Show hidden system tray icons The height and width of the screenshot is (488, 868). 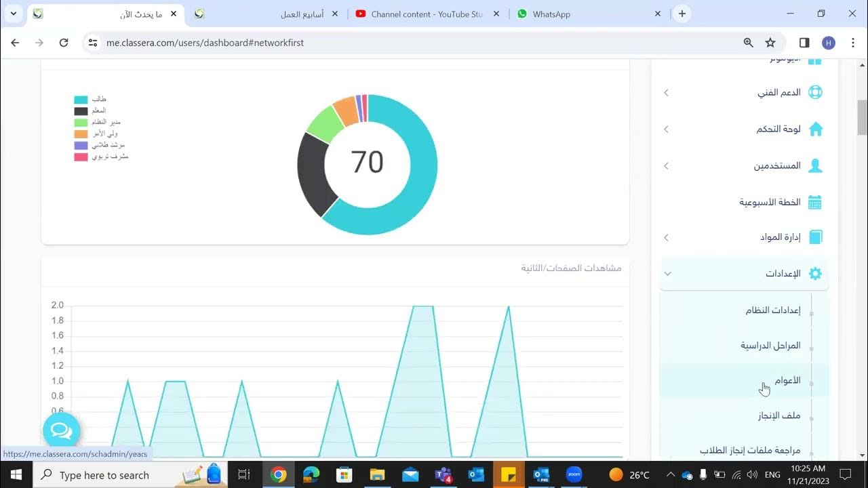[x=671, y=474]
